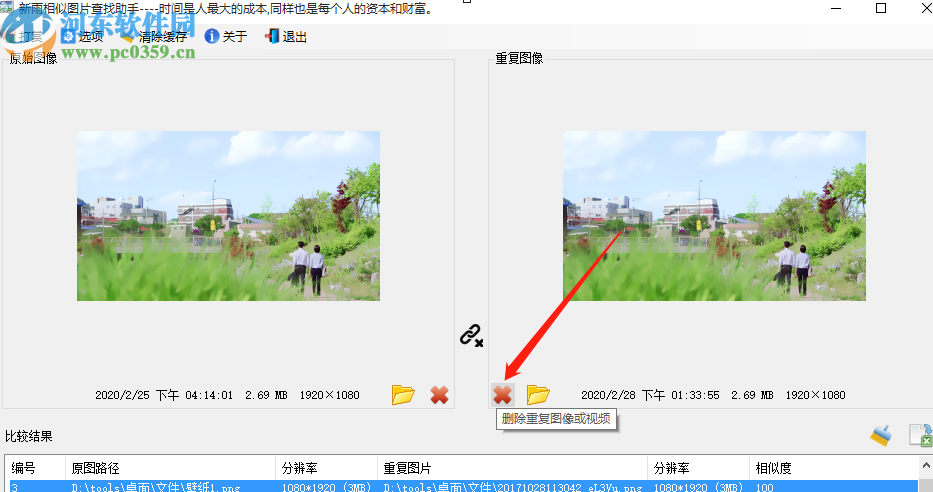Click results scrollbar up arrow
Screen dimensions: 933x492
click(926, 465)
